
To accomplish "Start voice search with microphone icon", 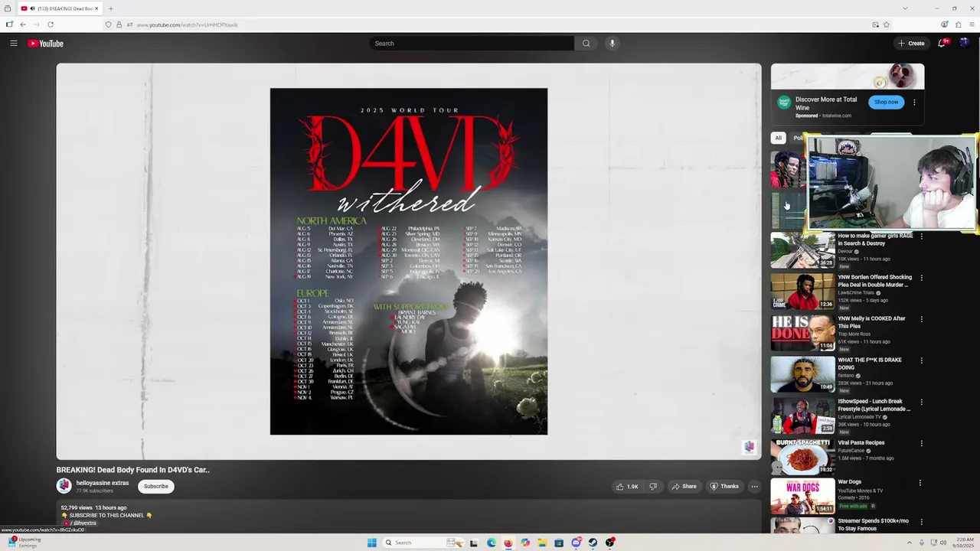I will [x=612, y=44].
